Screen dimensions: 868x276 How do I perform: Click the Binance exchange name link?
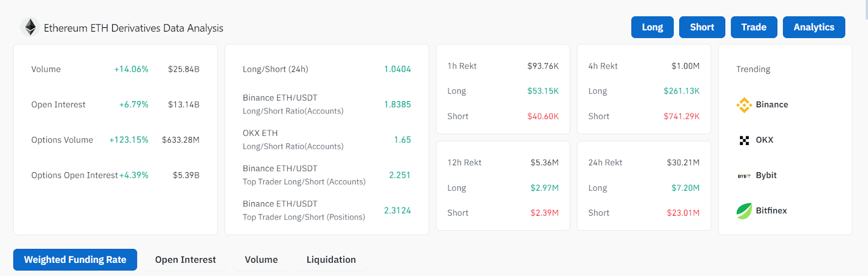coord(771,105)
